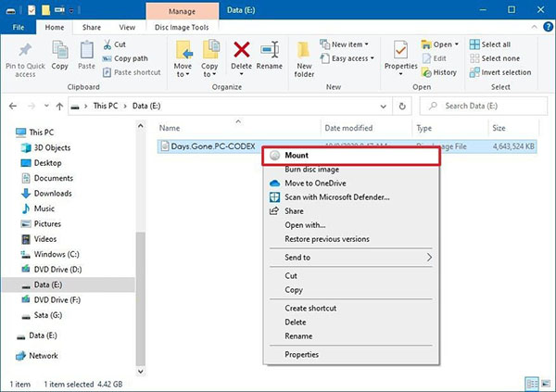Click Edit in the Open group
Viewport: 556px width, 392px height.
[x=435, y=58]
